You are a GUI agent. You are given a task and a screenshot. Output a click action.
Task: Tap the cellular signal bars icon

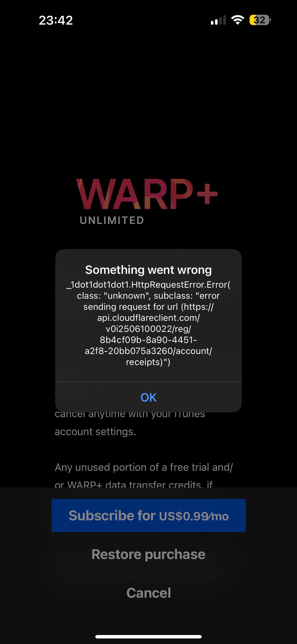[218, 20]
